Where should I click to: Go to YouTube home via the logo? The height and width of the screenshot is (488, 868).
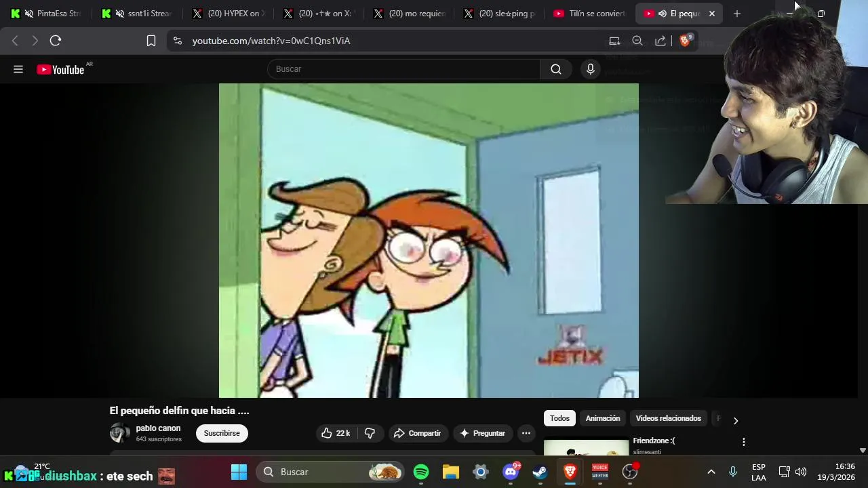coord(60,69)
